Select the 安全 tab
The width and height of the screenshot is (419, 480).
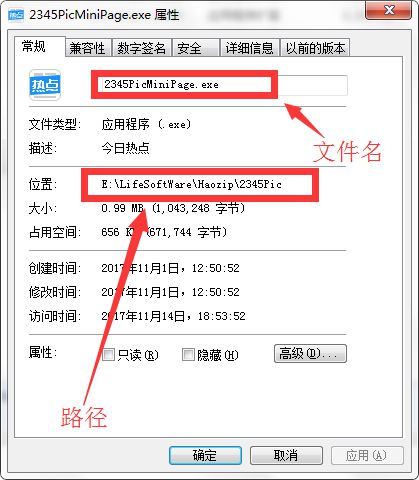click(196, 48)
